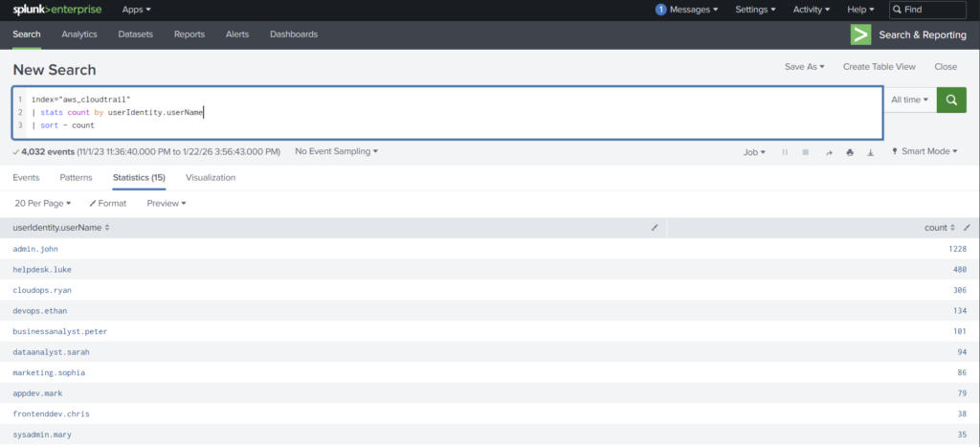980x447 pixels.
Task: Stop the search job
Action: click(806, 152)
